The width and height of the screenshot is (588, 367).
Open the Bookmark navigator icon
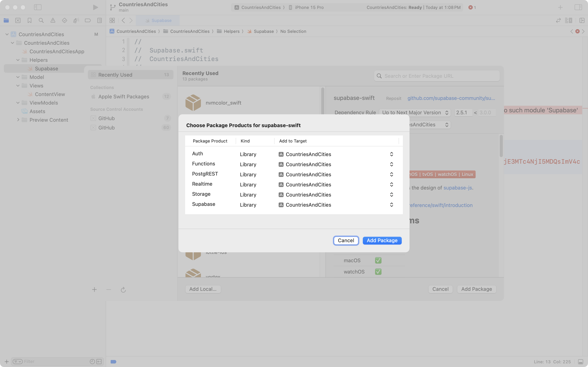tap(29, 20)
